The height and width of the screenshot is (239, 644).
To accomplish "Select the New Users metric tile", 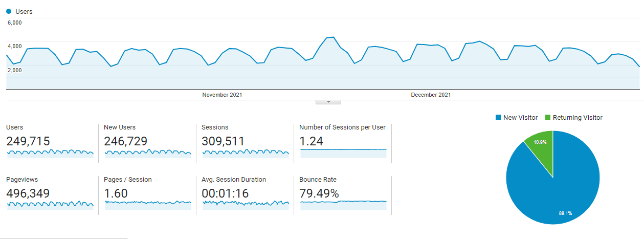I will [147, 142].
